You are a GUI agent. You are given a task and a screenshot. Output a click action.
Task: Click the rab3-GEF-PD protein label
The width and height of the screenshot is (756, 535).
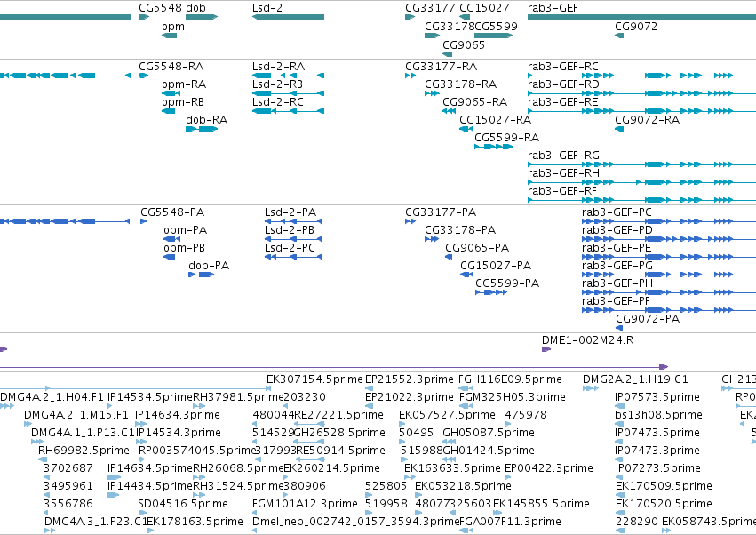click(617, 230)
